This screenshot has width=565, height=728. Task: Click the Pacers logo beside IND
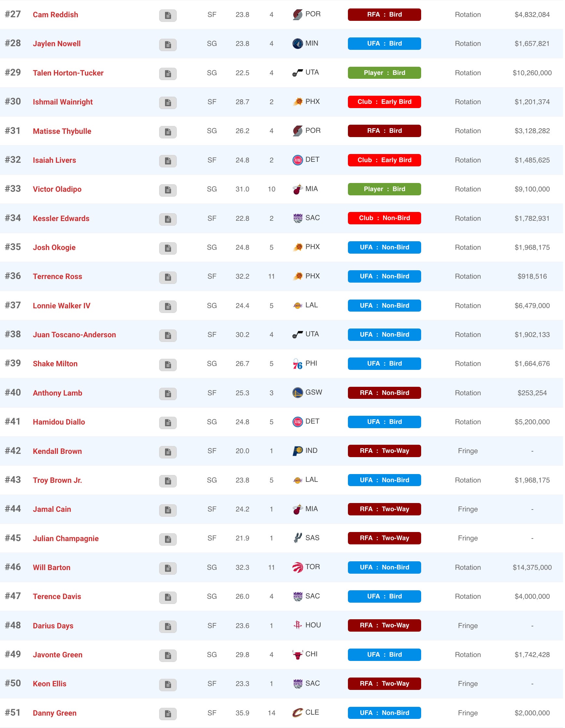[x=297, y=451]
